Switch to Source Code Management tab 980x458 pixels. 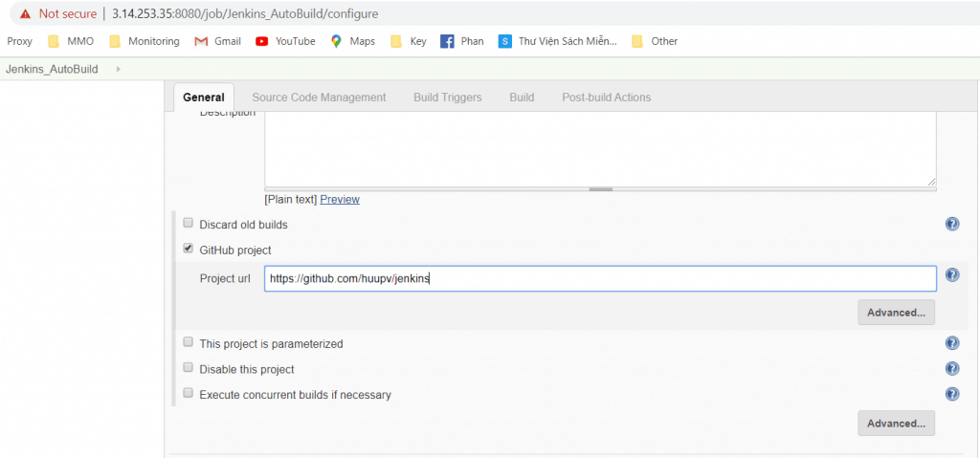click(319, 98)
